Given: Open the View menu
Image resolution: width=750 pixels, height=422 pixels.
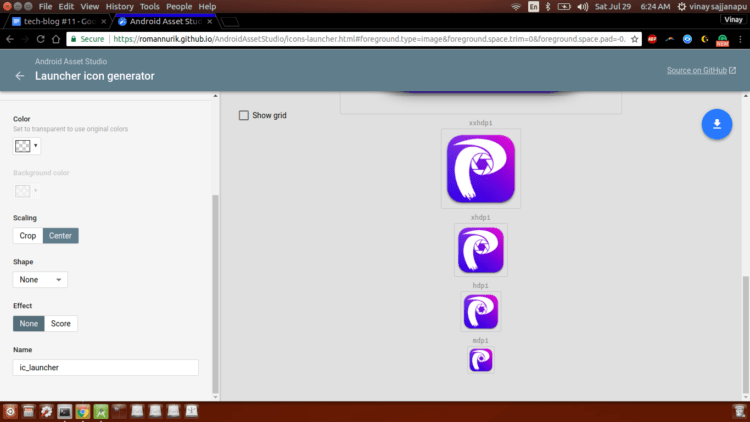Looking at the screenshot, I should coord(89,7).
